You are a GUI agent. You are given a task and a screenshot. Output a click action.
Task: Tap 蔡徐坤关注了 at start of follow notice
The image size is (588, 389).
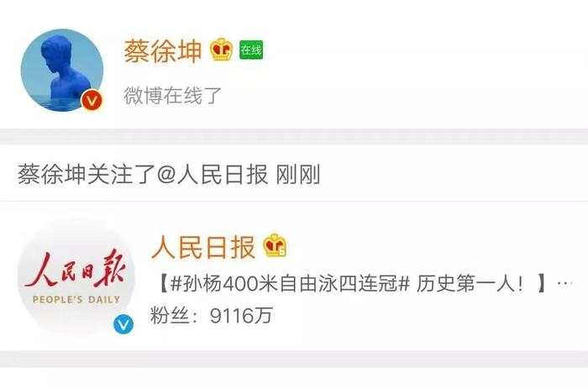[87, 175]
